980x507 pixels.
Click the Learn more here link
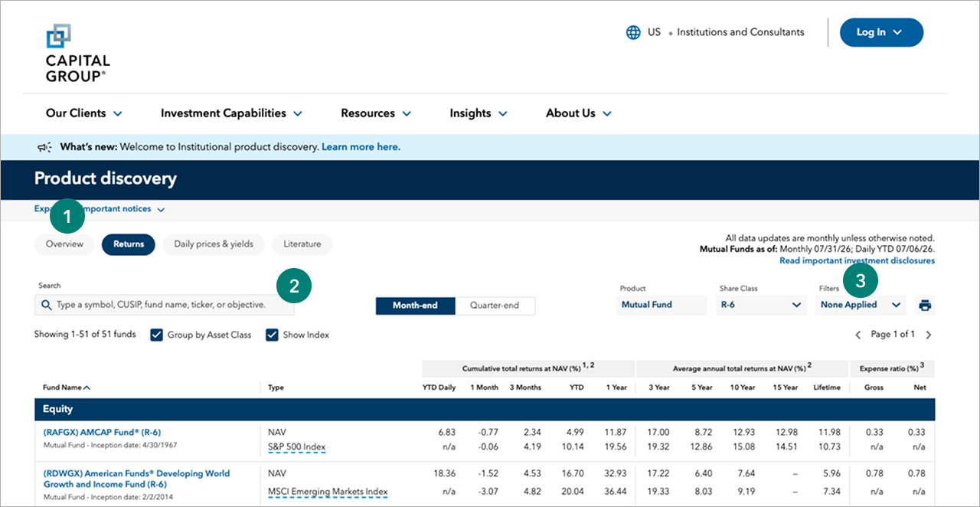tap(361, 147)
